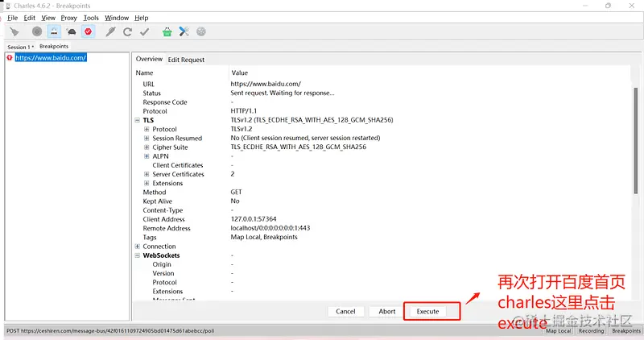The height and width of the screenshot is (340, 644).
Task: Click the Cancel button
Action: pos(345,312)
